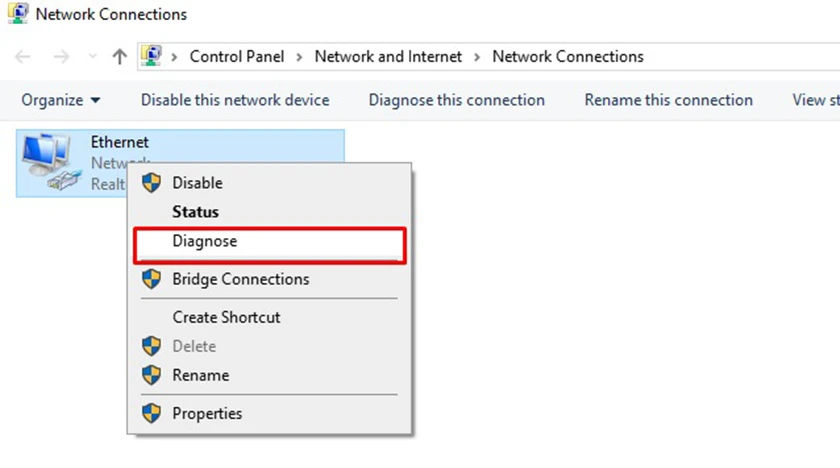Expand chevron after Control Panel breadcrumb

point(299,57)
